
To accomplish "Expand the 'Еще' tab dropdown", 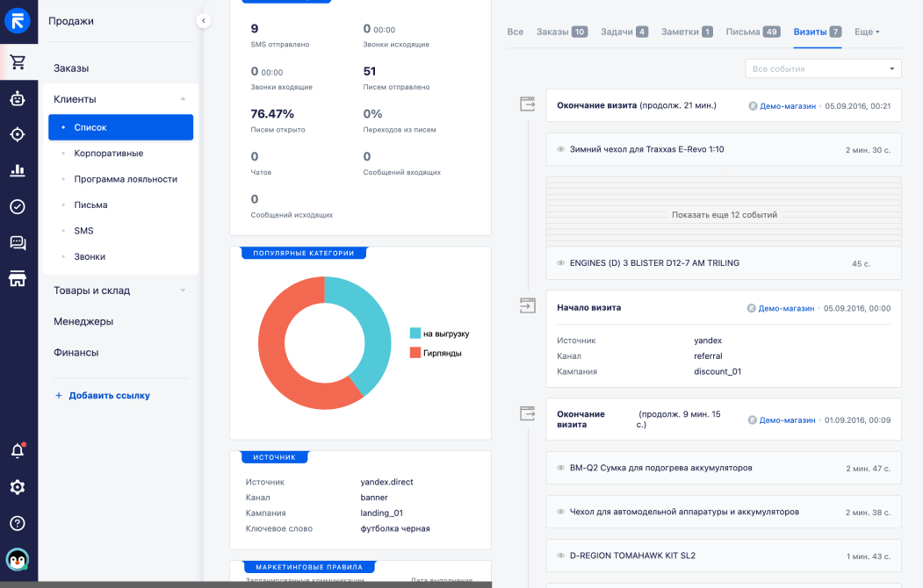I will 867,32.
